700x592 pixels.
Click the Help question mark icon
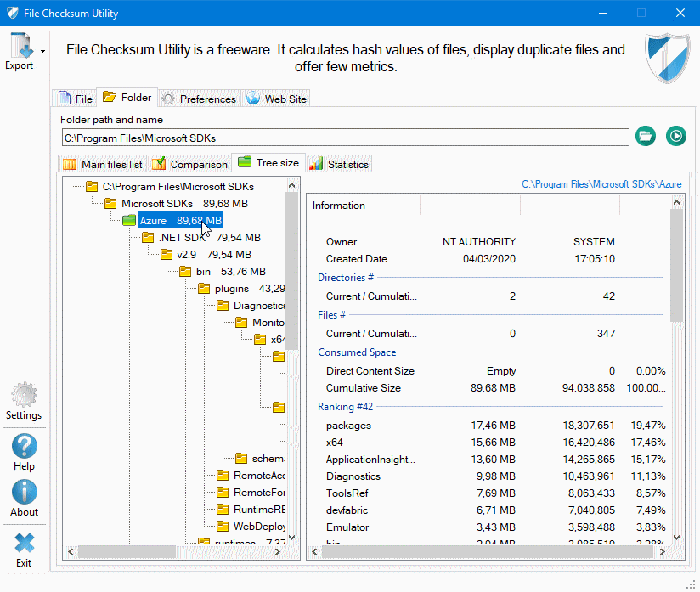pyautogui.click(x=24, y=446)
